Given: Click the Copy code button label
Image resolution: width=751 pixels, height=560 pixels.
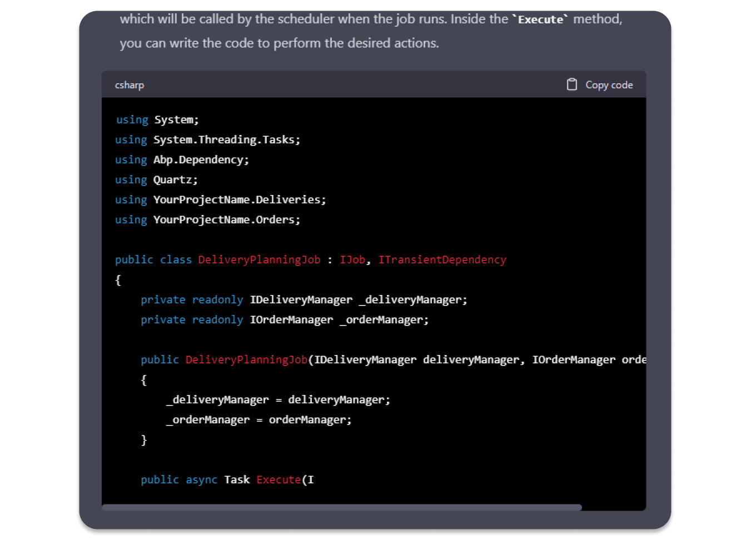Looking at the screenshot, I should [609, 85].
